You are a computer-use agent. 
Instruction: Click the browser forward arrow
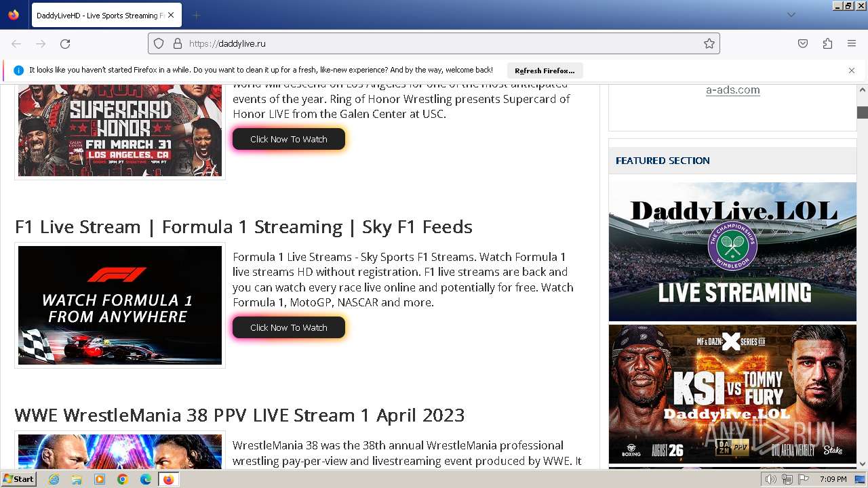coord(41,43)
